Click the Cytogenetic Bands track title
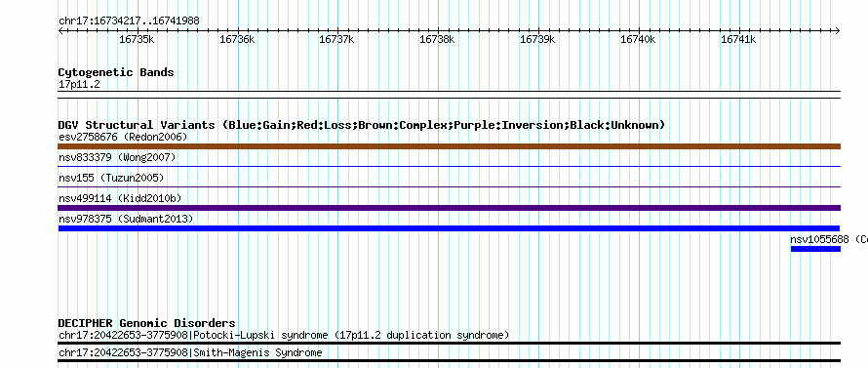Image resolution: width=868 pixels, height=368 pixels. pos(116,72)
